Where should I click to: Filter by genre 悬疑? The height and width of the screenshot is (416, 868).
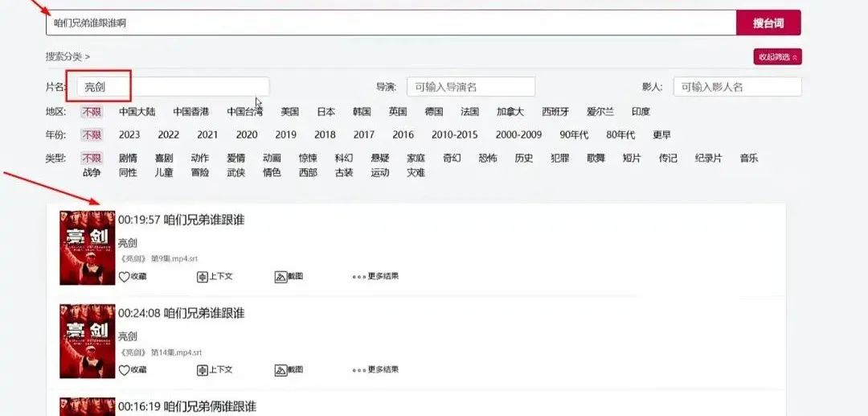tap(379, 158)
